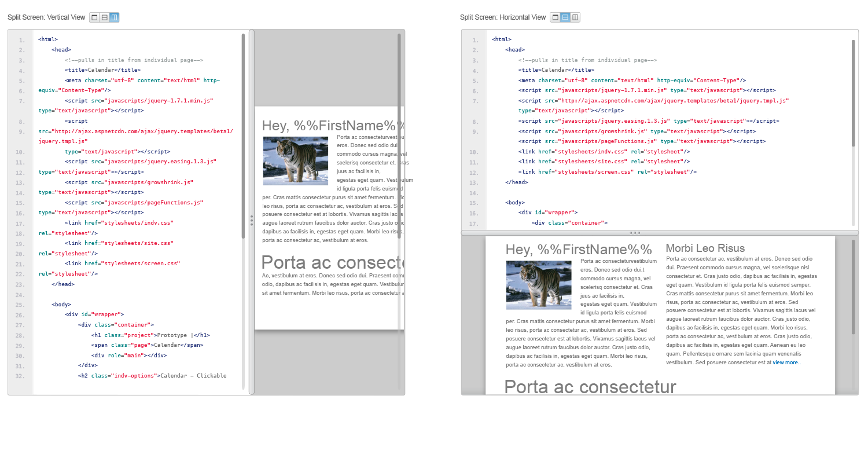Click 'Porta ac consectetur' heading in right preview
Image resolution: width=868 pixels, height=454 pixels.
590,386
